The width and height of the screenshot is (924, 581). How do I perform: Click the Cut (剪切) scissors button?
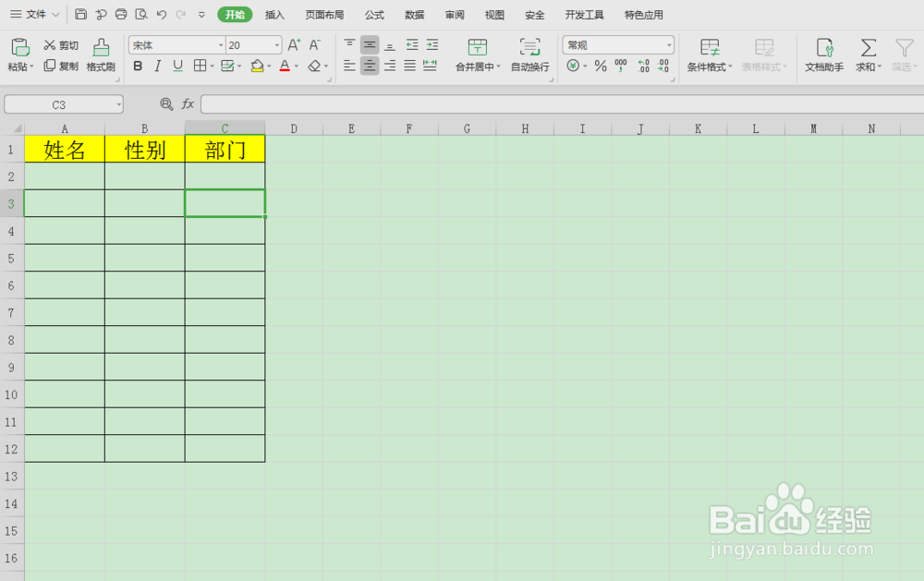61,45
